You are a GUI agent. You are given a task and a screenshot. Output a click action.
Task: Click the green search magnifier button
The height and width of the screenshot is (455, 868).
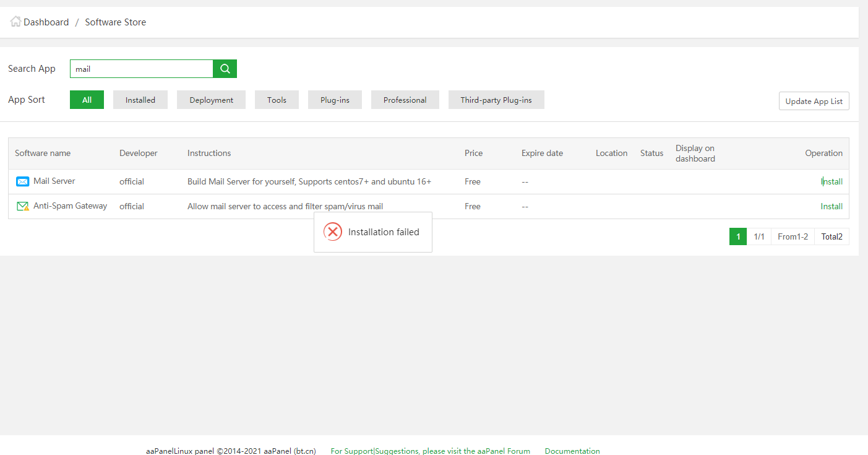click(225, 69)
